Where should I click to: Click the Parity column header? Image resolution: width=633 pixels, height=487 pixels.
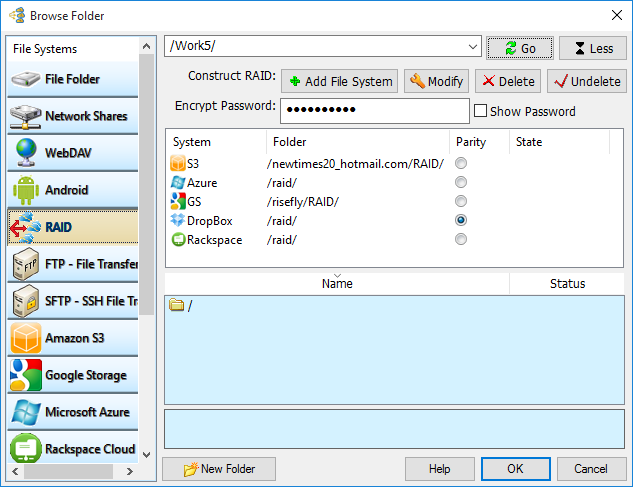480,142
